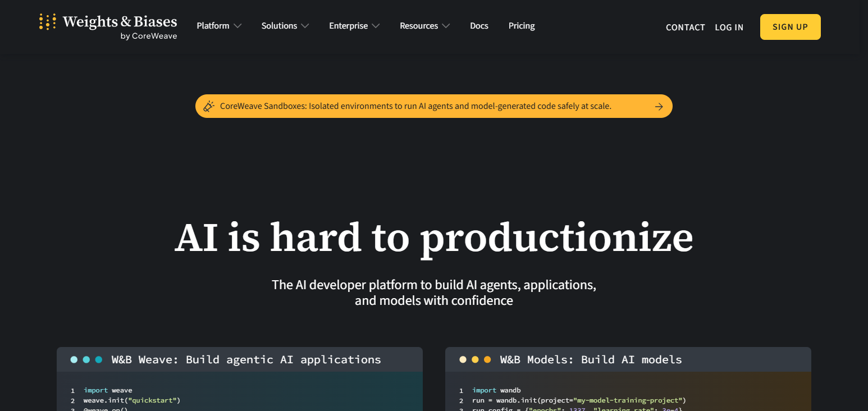Click the 'import weave' code line

pos(108,390)
